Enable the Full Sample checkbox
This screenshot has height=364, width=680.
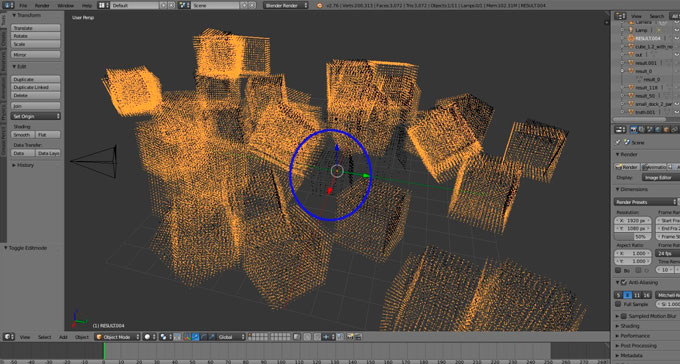click(618, 304)
